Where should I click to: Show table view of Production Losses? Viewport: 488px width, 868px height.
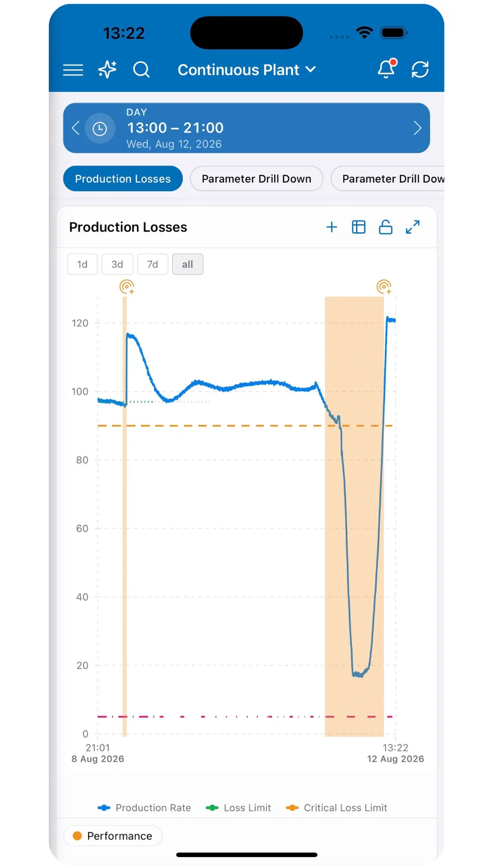coord(359,227)
